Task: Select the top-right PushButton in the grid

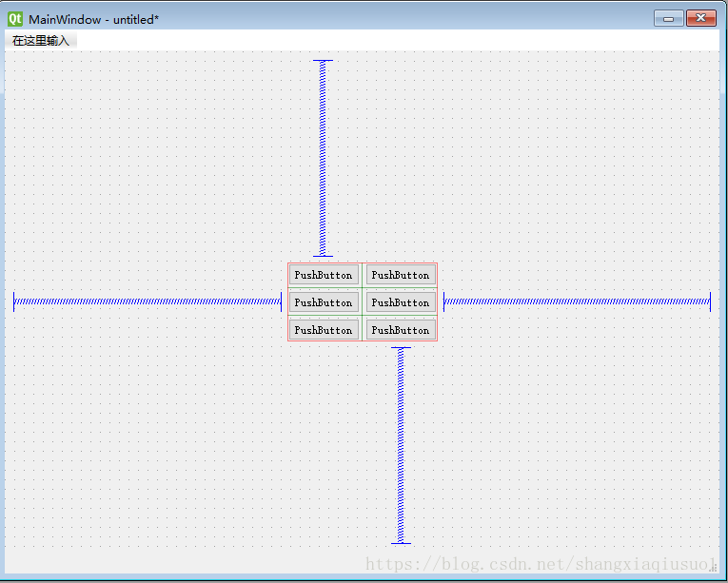Action: [401, 275]
